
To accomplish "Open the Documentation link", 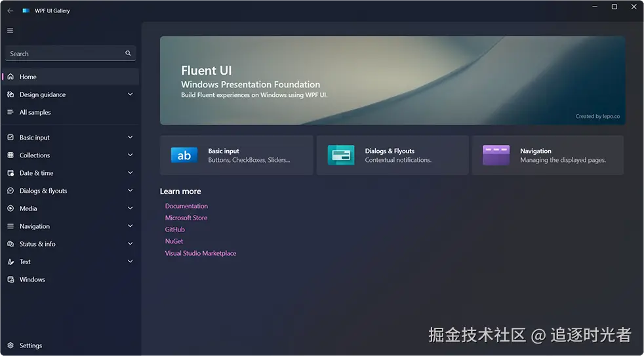I will coord(186,206).
